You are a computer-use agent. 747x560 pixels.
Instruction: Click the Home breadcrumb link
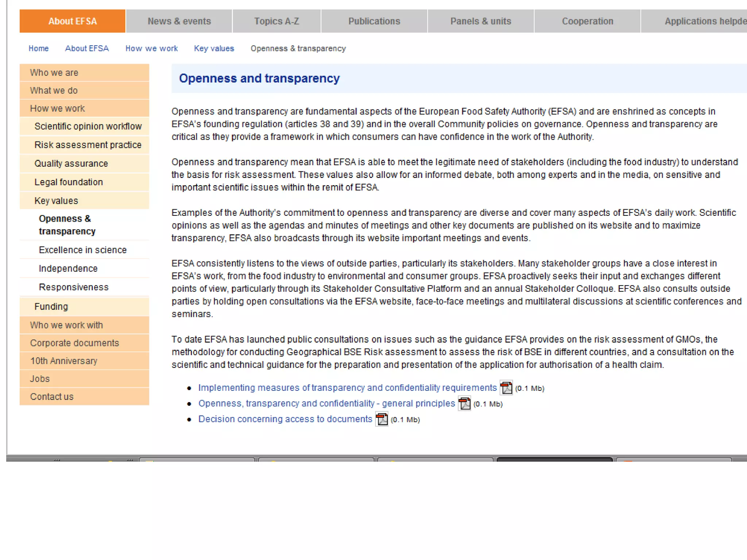coord(39,48)
